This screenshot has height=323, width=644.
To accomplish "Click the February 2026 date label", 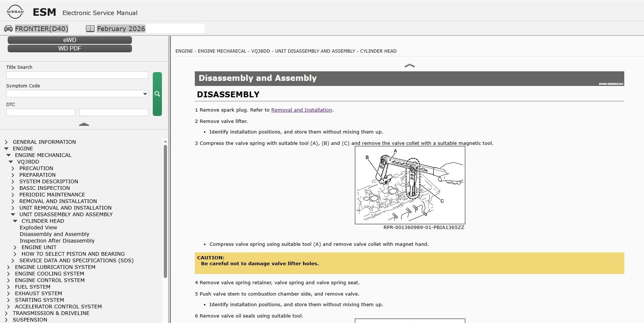I will coord(121,29).
